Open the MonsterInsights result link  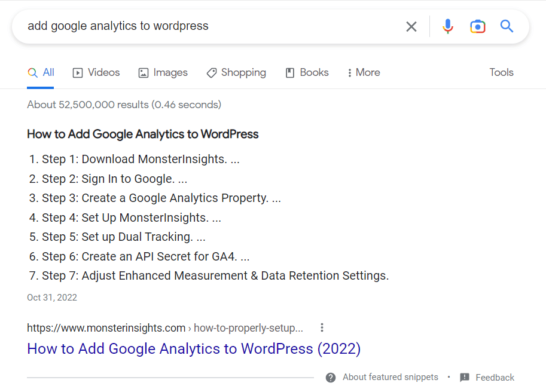(193, 348)
